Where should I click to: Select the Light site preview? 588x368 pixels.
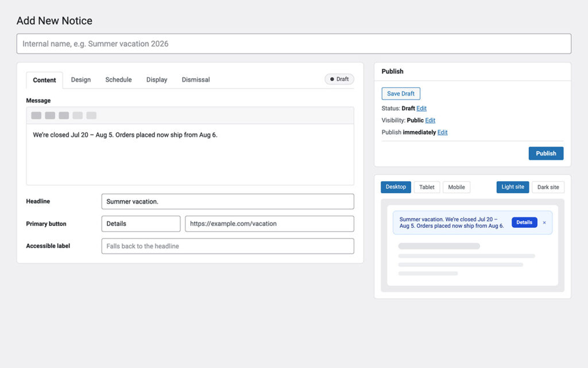coord(513,187)
